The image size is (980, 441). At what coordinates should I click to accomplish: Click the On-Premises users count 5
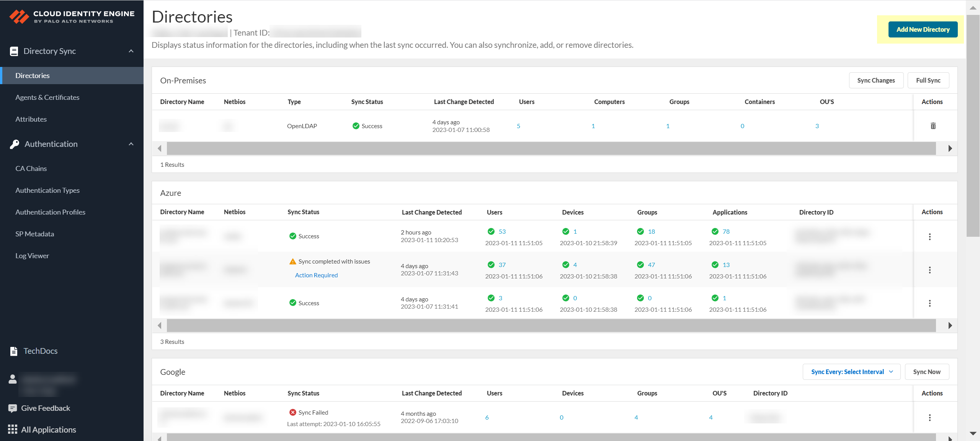click(518, 126)
